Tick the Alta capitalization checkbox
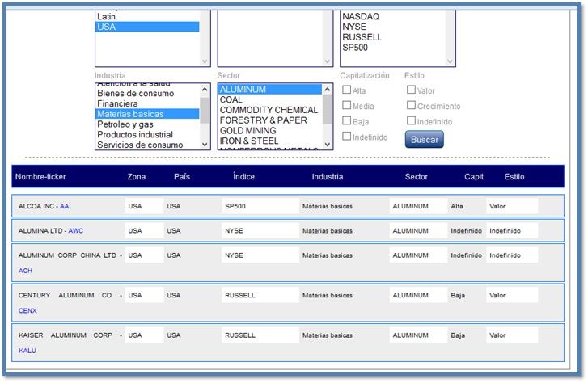Viewport: 588px width, 383px height. click(347, 90)
